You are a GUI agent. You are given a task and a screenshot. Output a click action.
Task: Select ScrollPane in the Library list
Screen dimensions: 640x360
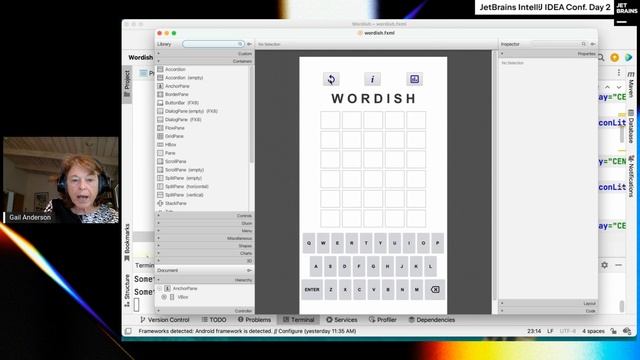point(176,161)
